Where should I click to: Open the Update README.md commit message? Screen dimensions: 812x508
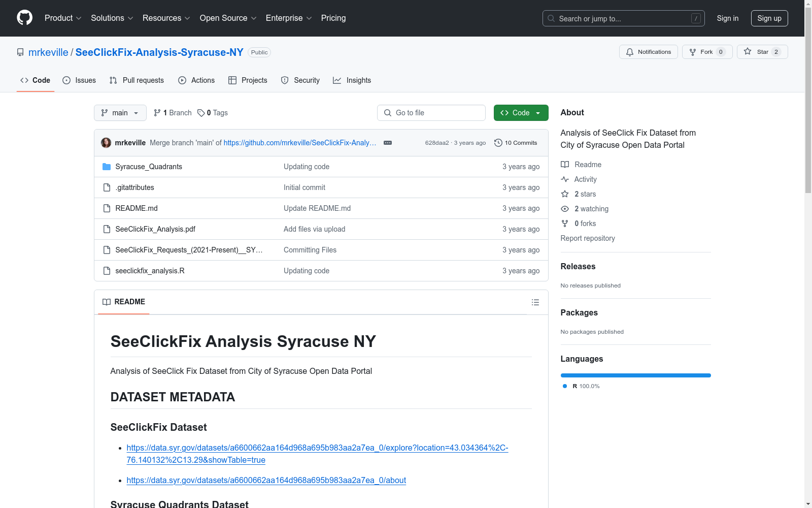click(317, 208)
